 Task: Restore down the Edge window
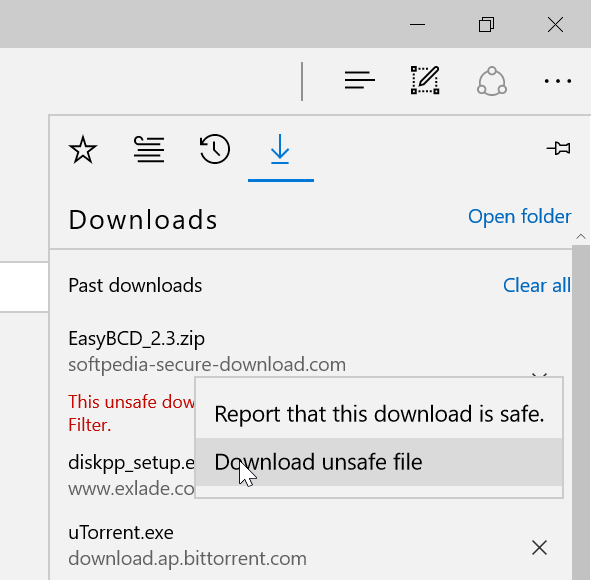486,25
